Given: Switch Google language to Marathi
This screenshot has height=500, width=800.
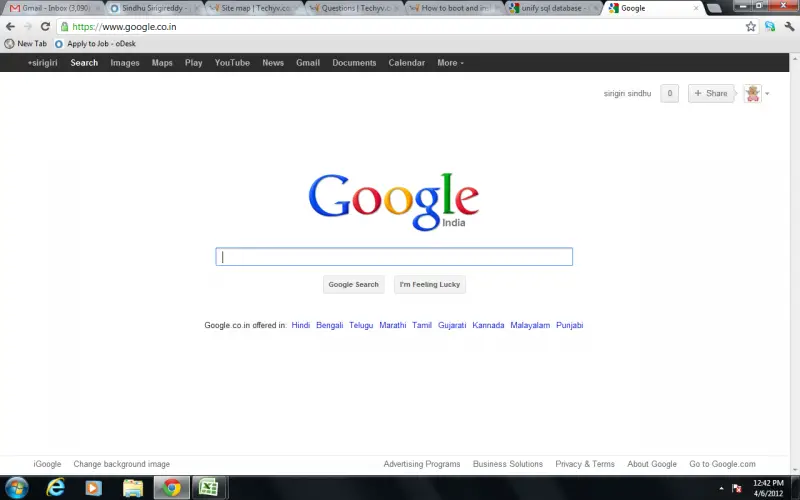Looking at the screenshot, I should click(x=392, y=325).
